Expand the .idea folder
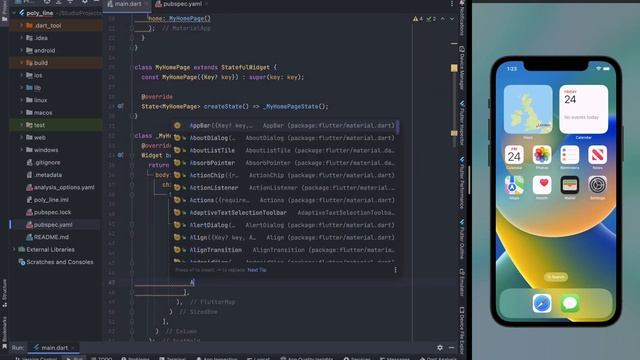This screenshot has width=640, height=360. [21, 38]
